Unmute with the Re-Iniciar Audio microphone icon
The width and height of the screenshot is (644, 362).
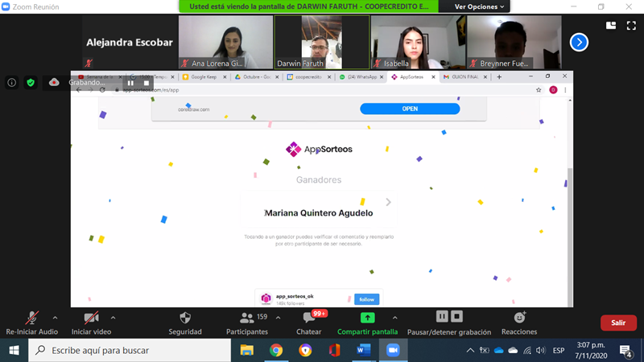[31, 318]
